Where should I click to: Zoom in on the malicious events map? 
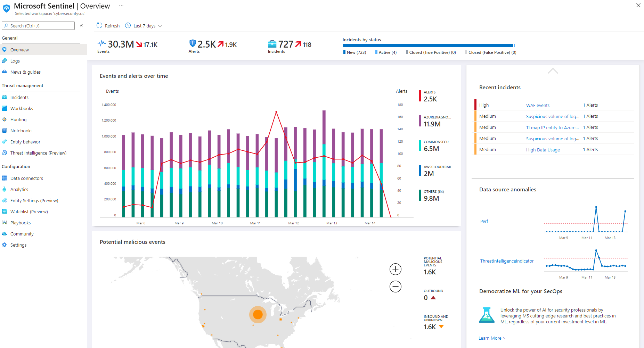point(396,269)
